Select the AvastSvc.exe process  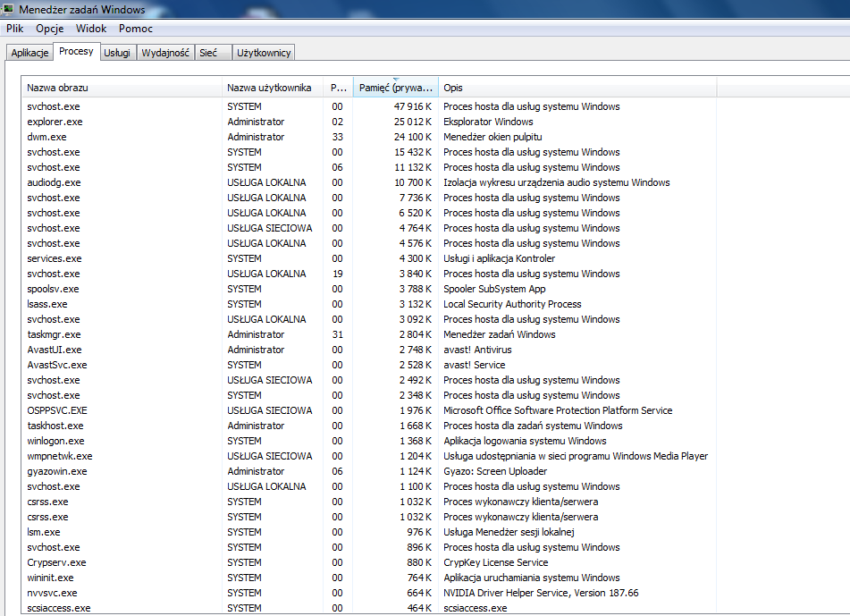368,365
